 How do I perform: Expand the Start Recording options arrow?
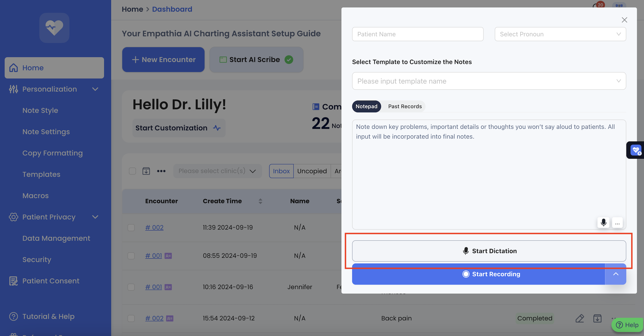[616, 274]
